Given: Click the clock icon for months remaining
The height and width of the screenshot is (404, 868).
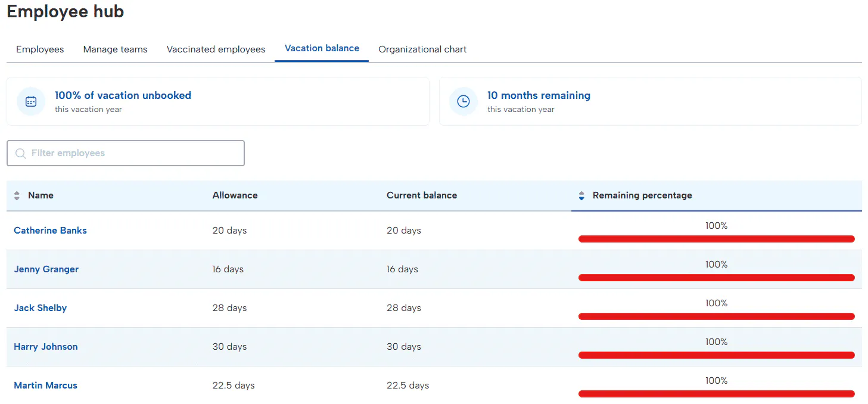Looking at the screenshot, I should pyautogui.click(x=463, y=101).
